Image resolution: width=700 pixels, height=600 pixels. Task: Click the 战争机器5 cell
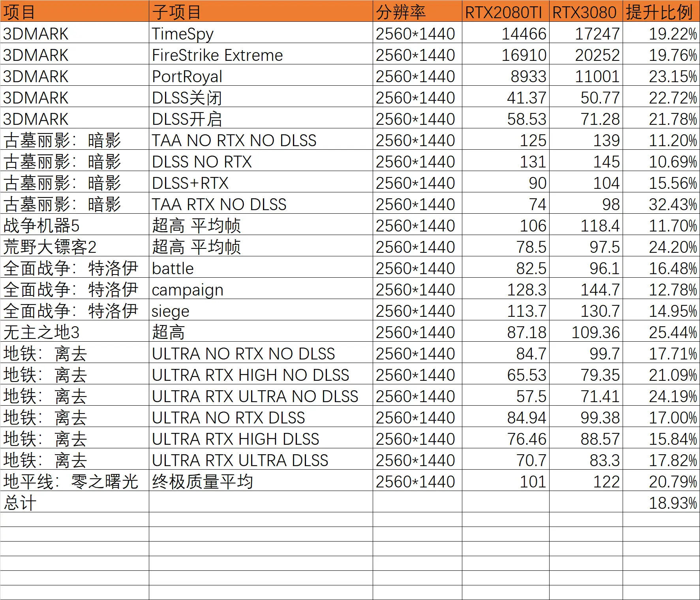[x=74, y=226]
